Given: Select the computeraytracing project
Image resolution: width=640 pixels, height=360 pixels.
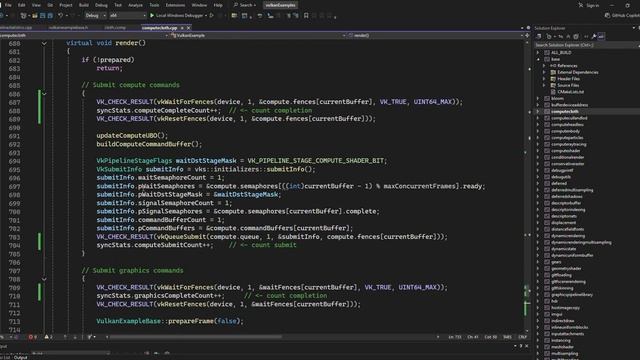Looking at the screenshot, I should pyautogui.click(x=569, y=144).
